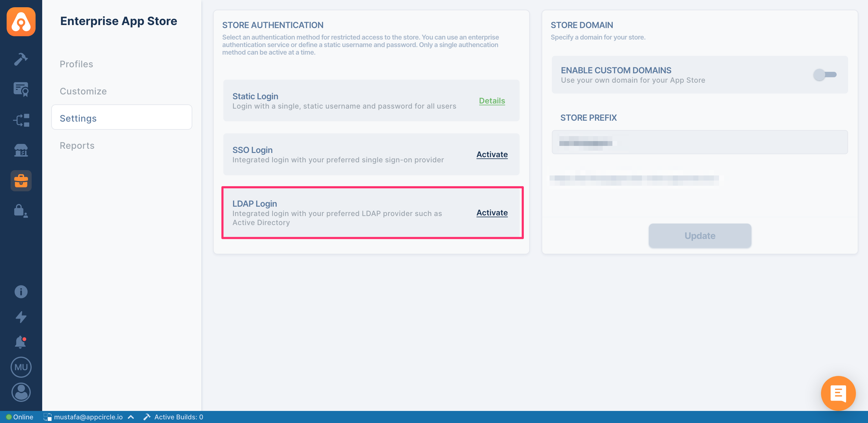Click the organization icon beside mustafa@appcircle.io

tap(48, 417)
